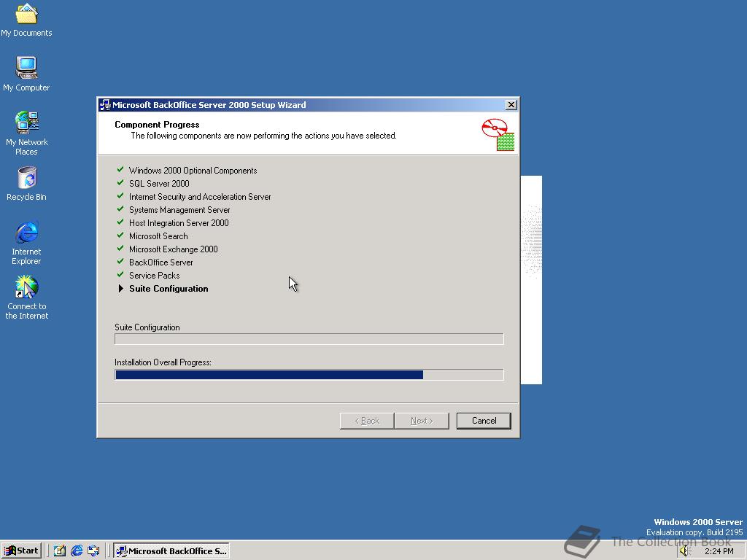The width and height of the screenshot is (747, 560).
Task: Click checkmark beside Service Packs
Action: click(120, 274)
